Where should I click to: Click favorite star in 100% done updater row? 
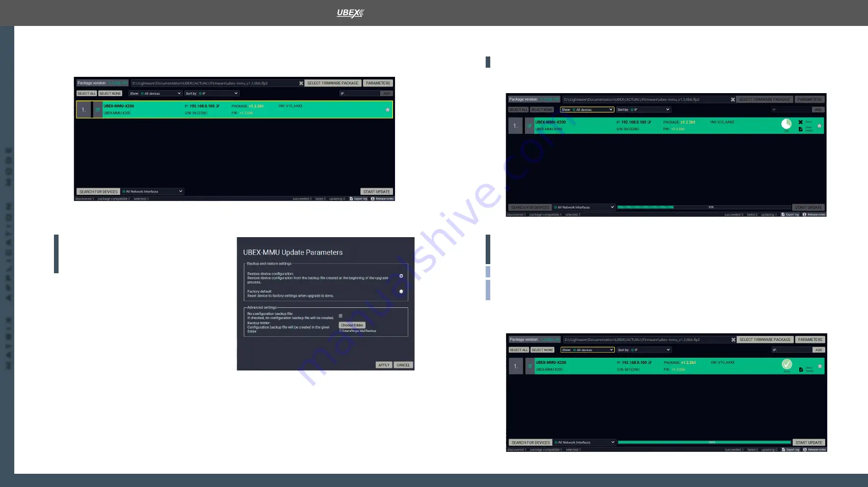coord(820,366)
